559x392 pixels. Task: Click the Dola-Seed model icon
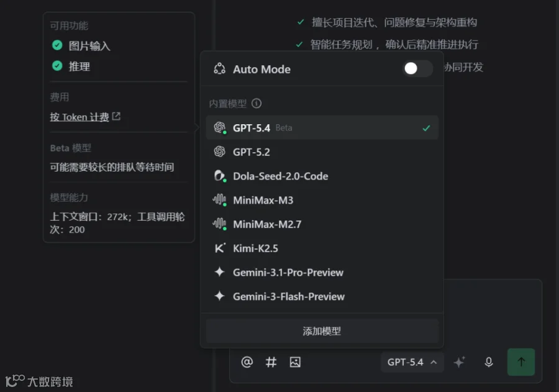[220, 176]
